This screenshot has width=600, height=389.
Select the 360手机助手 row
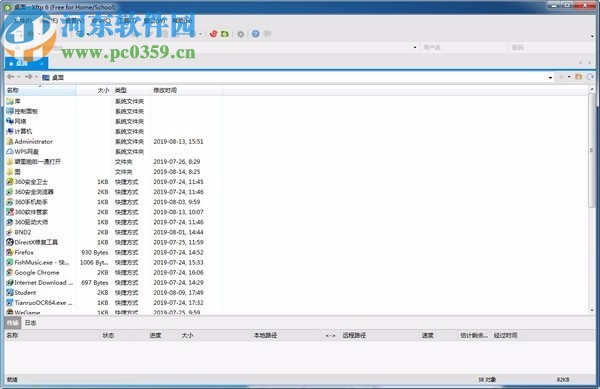pyautogui.click(x=114, y=202)
